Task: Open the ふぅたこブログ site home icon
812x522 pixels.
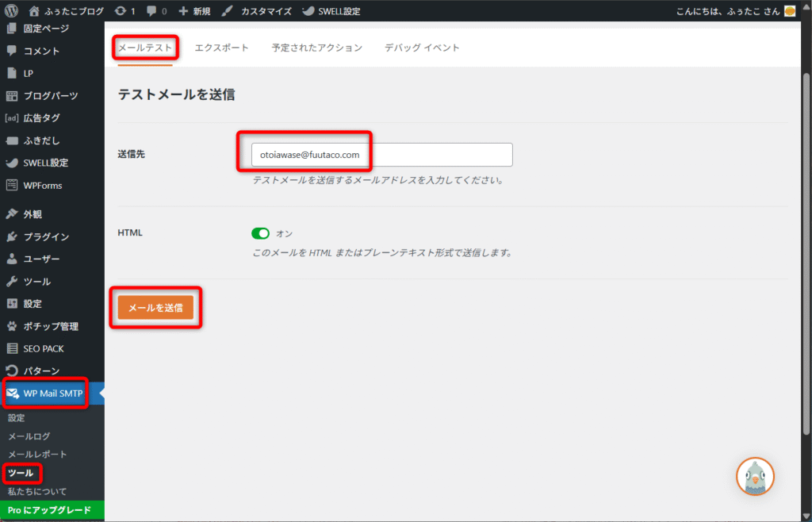Action: [x=33, y=12]
